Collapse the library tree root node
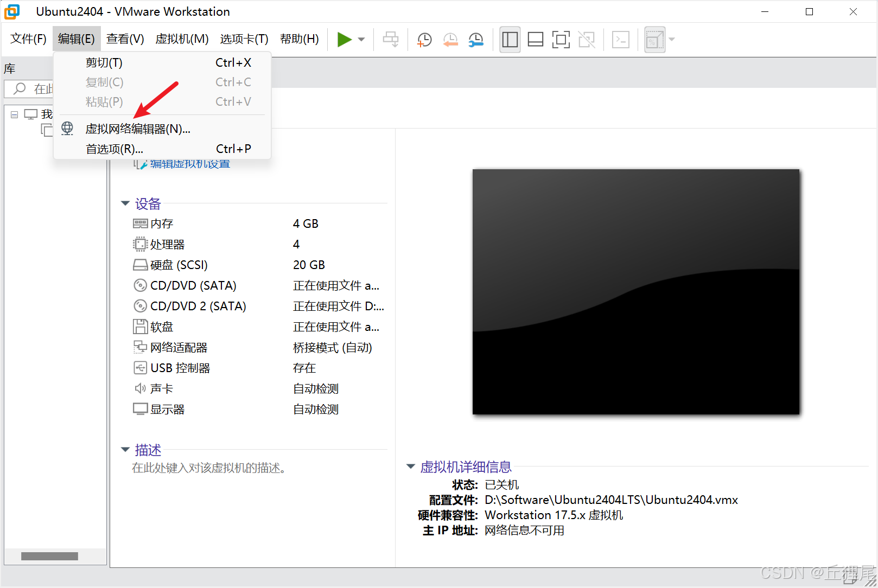Image resolution: width=878 pixels, height=588 pixels. pyautogui.click(x=15, y=114)
